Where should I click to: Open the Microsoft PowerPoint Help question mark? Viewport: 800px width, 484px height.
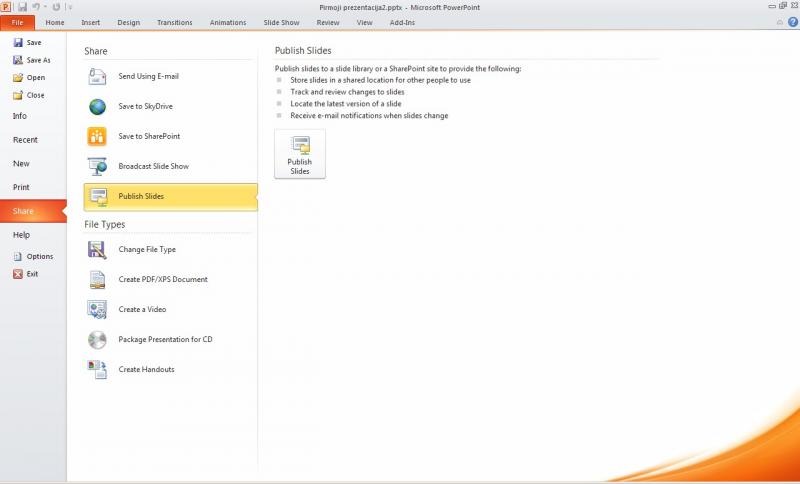pos(792,22)
